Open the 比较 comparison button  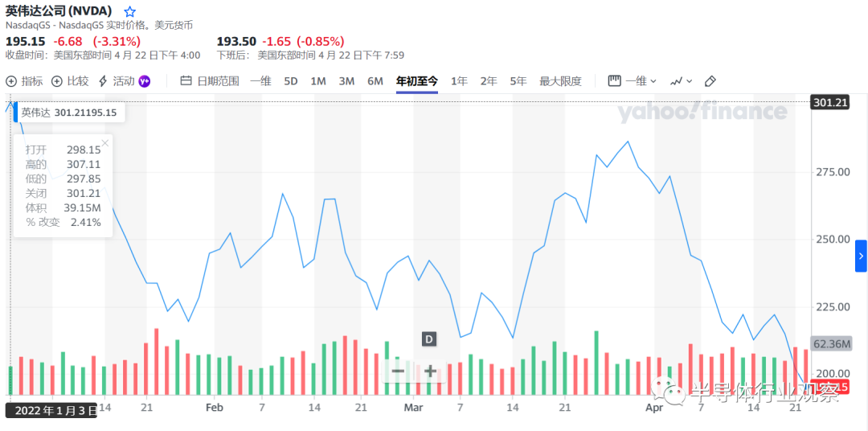70,81
